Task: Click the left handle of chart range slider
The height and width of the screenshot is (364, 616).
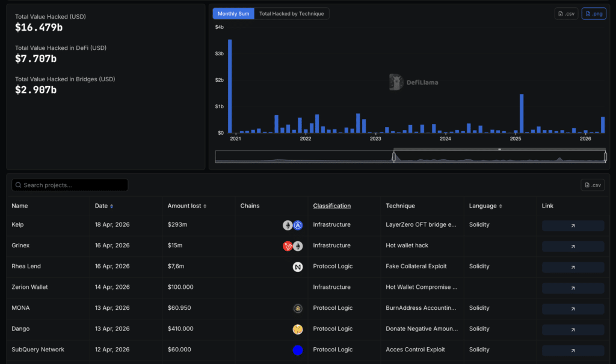Action: point(394,157)
